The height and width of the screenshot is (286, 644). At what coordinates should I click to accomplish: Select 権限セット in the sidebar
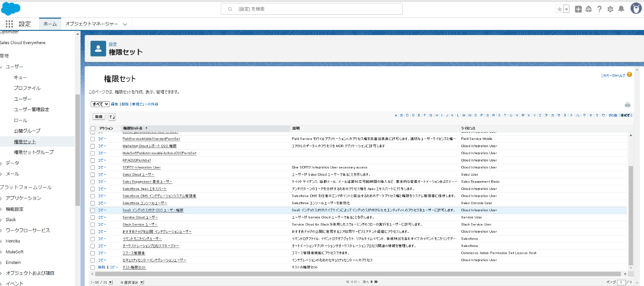25,142
